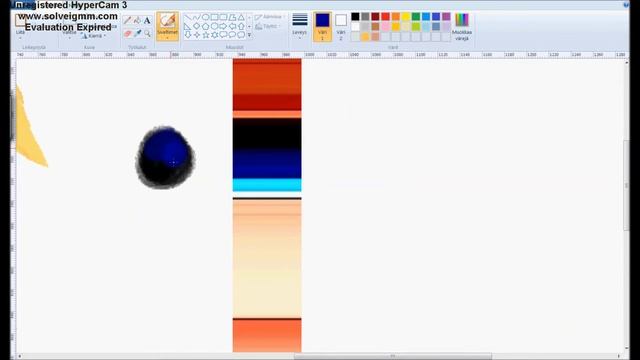
Task: Choose the Rounded rectangle shape
Action: point(224,17)
